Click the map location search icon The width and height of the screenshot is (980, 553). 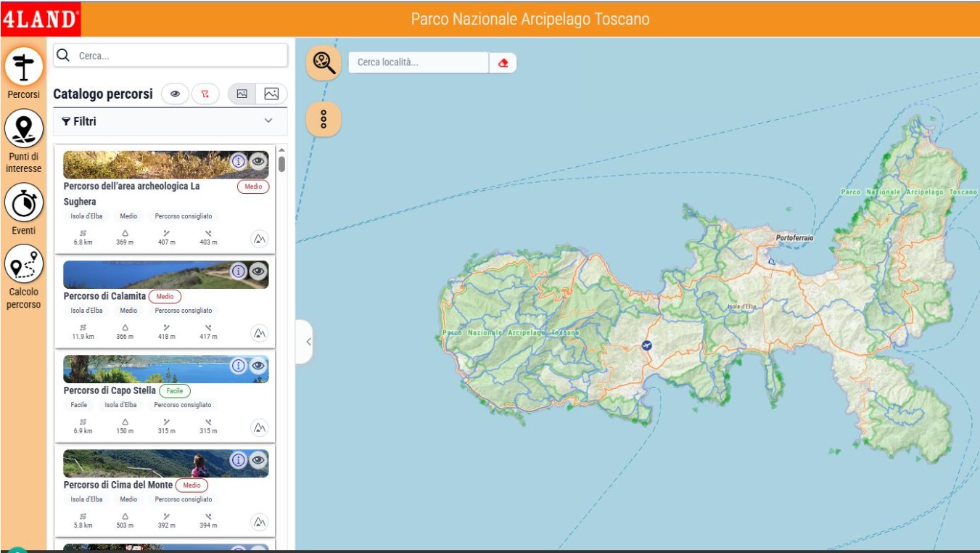[x=324, y=62]
